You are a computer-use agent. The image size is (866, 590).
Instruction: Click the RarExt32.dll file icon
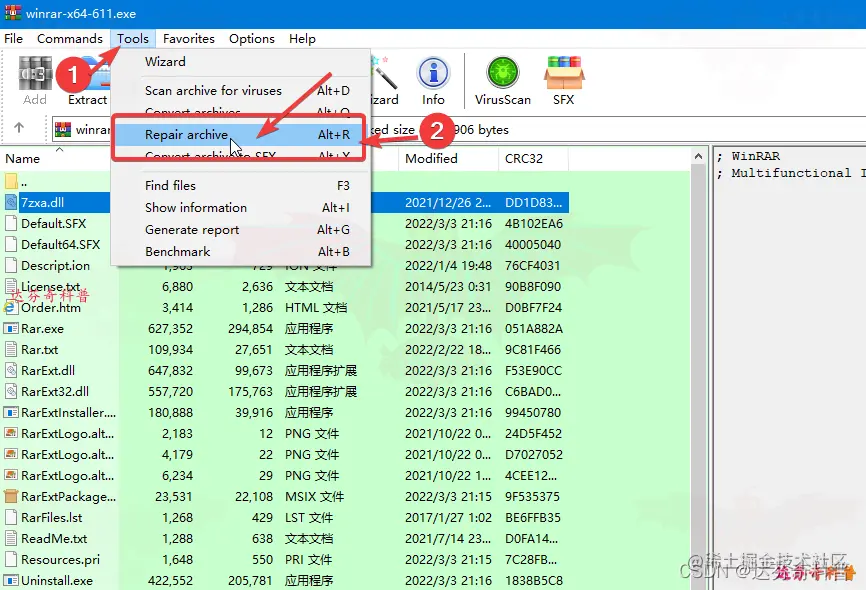tap(11, 391)
